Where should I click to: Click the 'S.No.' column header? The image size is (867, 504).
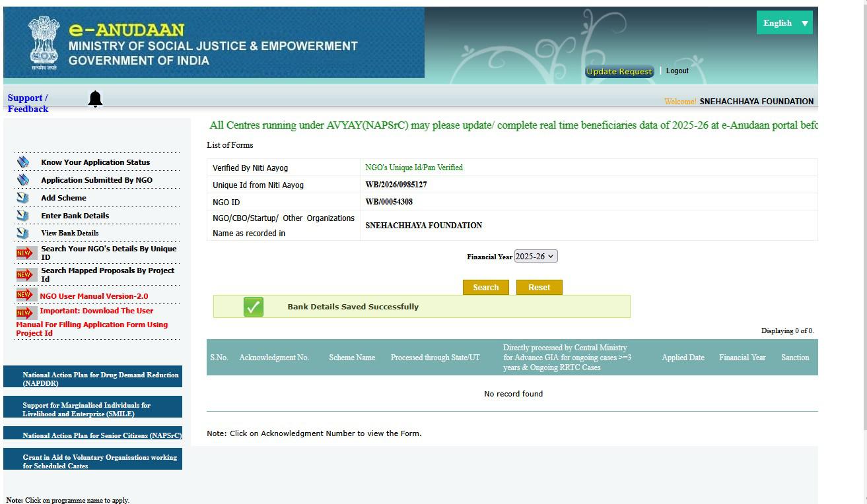219,358
